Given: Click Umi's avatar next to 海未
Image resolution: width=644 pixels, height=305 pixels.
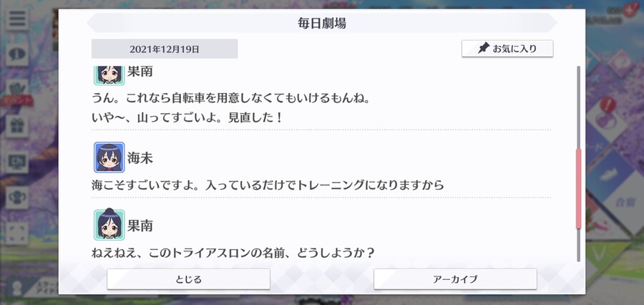Looking at the screenshot, I should (109, 157).
